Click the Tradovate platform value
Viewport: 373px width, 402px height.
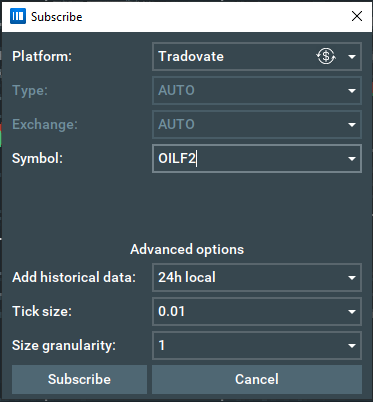tap(191, 56)
